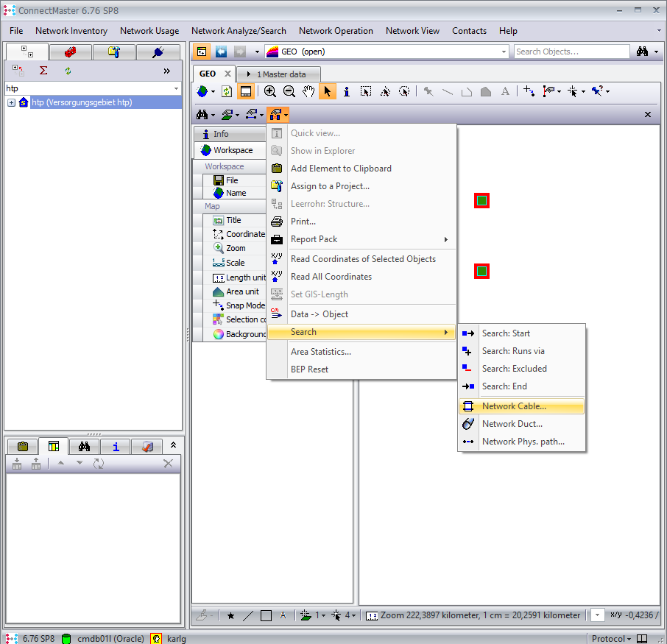667x644 pixels.
Task: Click Read All Coordinates
Action: click(x=361, y=277)
